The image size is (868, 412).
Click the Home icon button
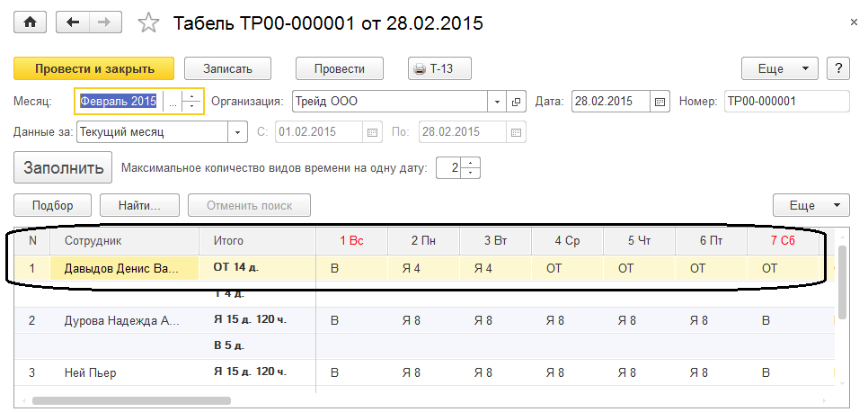31,22
